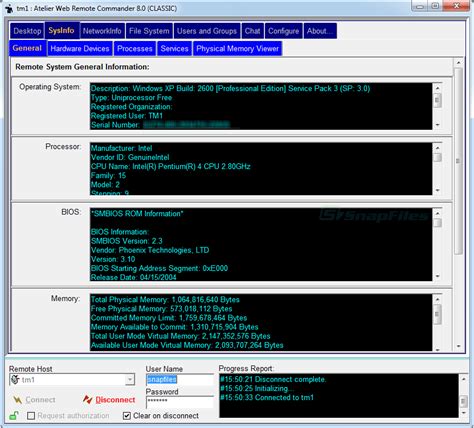Viewport: 474px width, 428px height.
Task: Click the 'Registered User: TM1' line
Action: click(x=127, y=116)
